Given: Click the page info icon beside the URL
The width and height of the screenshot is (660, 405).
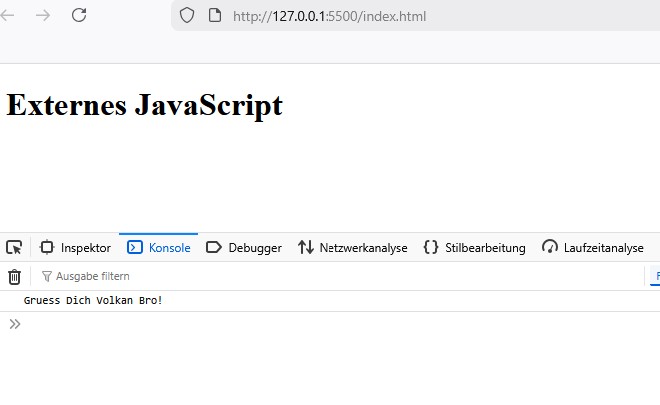Looking at the screenshot, I should (x=213, y=15).
